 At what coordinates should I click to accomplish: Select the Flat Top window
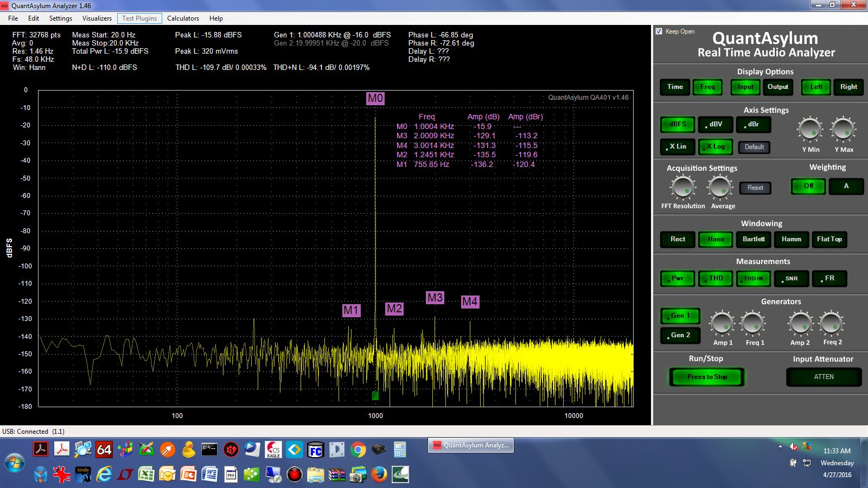829,239
